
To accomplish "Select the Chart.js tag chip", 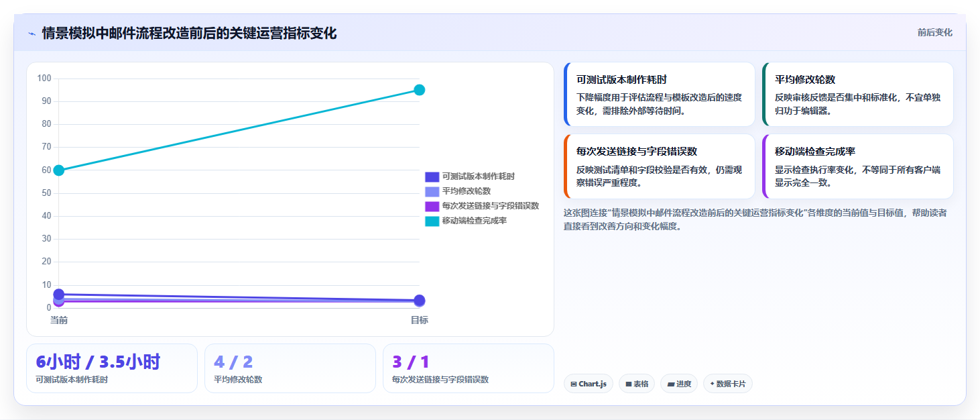I will [x=589, y=384].
